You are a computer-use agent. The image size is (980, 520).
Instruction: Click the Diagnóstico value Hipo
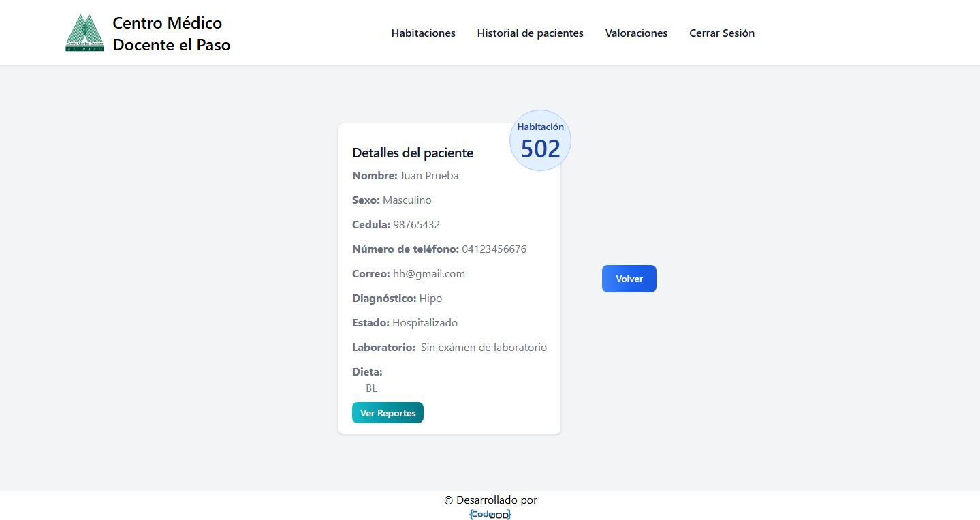[x=430, y=299]
